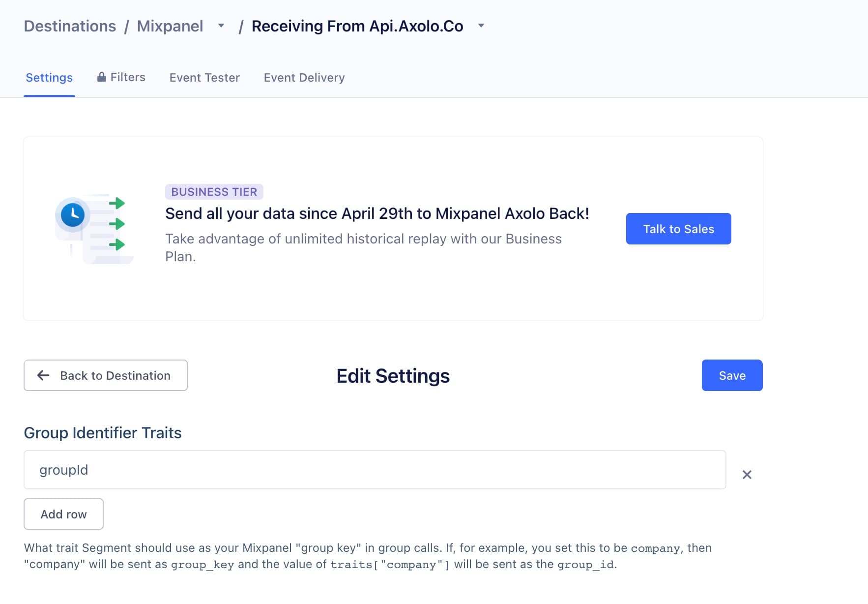Focus the groupId trait input field
Image resolution: width=868 pixels, height=604 pixels.
click(x=375, y=470)
